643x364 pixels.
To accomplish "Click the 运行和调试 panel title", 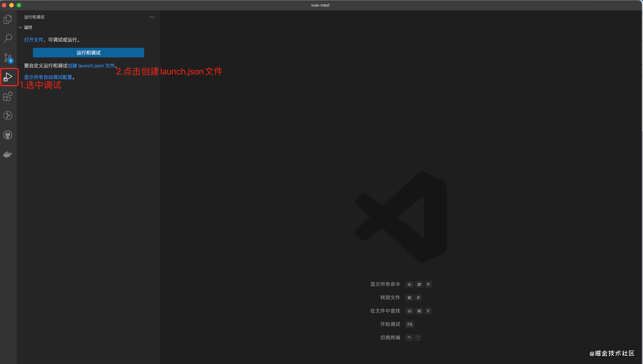I will coord(34,17).
